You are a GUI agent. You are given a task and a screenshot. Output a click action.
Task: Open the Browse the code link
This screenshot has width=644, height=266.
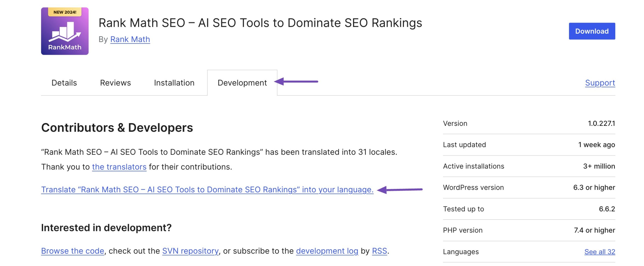(x=73, y=251)
